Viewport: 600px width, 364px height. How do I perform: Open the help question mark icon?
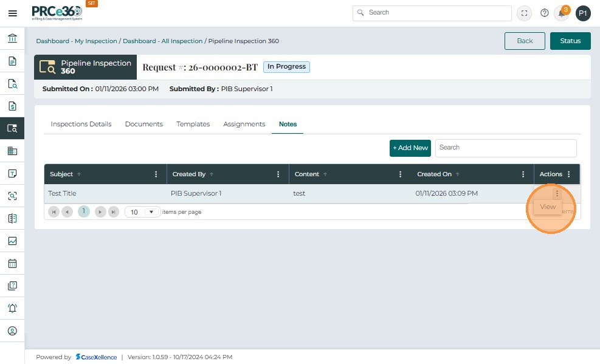544,13
